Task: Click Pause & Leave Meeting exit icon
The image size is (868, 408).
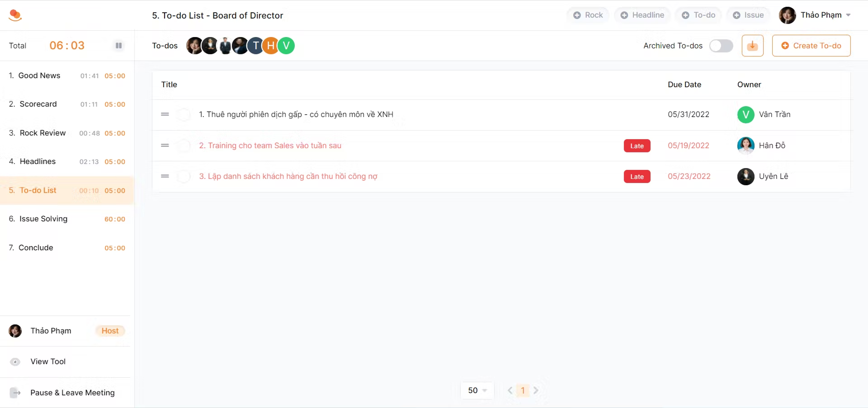Action: click(x=15, y=392)
